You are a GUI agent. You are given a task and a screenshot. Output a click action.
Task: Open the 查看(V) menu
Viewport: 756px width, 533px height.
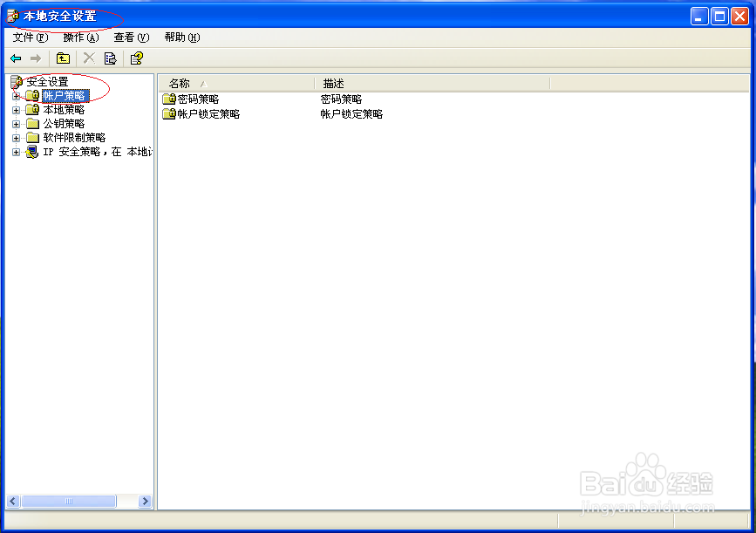[132, 38]
